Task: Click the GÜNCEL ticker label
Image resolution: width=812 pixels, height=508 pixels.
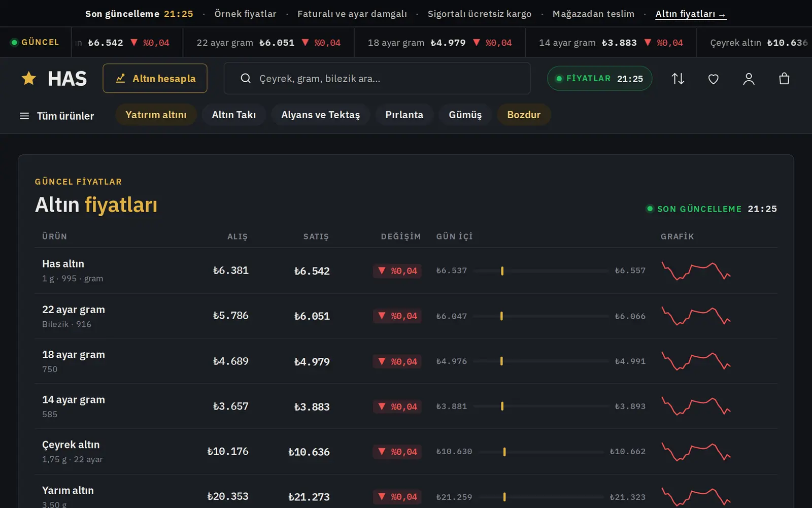Action: (x=35, y=42)
